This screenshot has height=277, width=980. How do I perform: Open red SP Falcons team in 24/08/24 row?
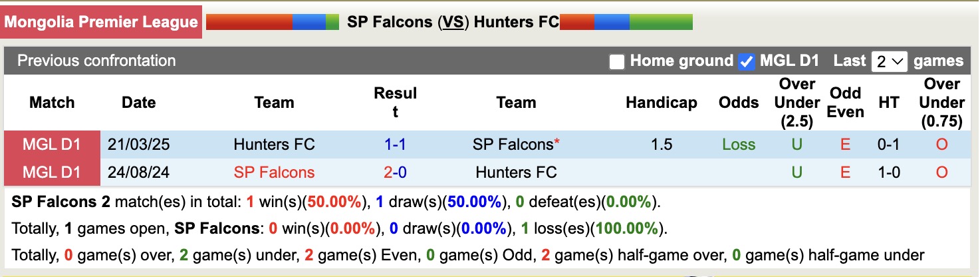pyautogui.click(x=274, y=172)
